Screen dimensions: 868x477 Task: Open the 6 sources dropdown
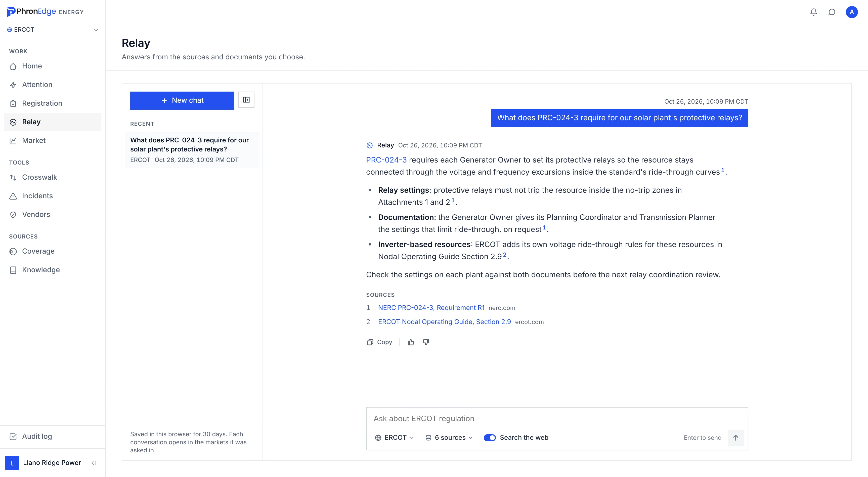point(449,438)
